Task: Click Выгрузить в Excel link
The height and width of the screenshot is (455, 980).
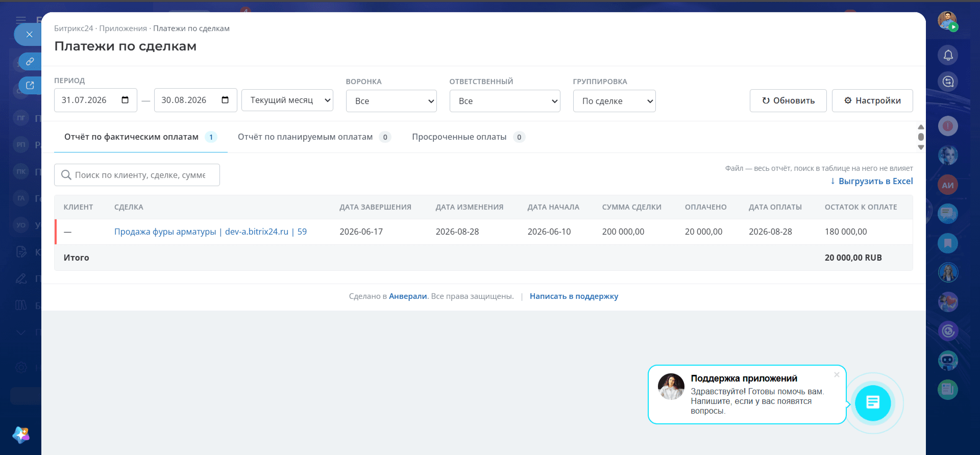Action: coord(871,181)
